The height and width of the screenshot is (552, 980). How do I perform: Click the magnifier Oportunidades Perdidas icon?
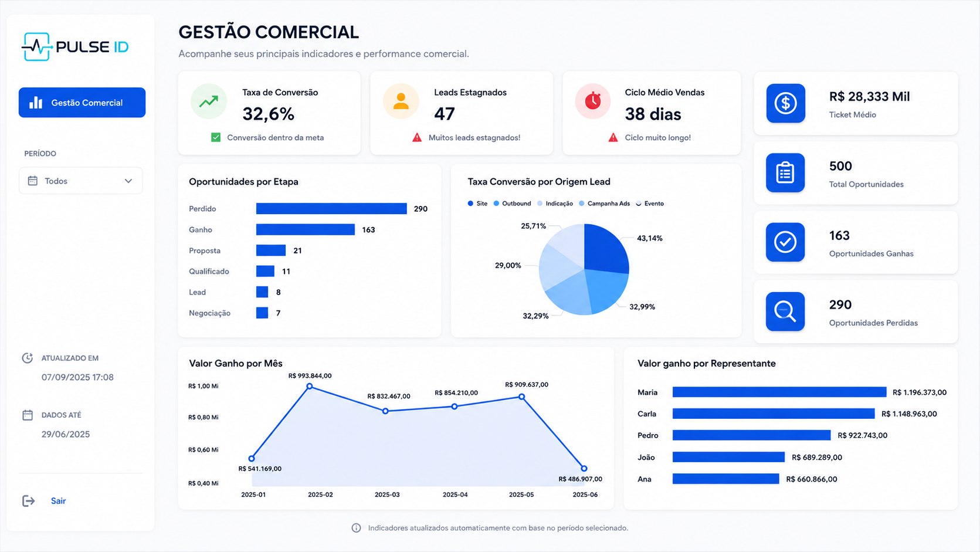tap(785, 311)
